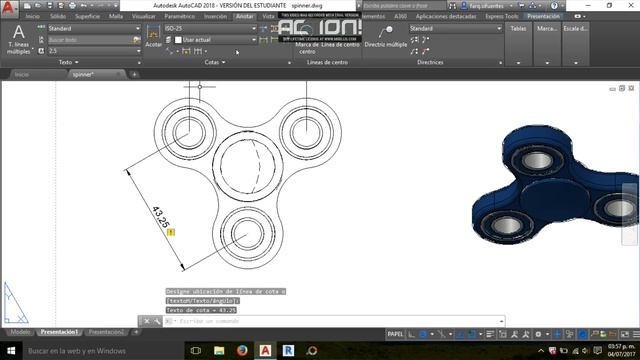Toggle PAPEL paper space button

click(395, 334)
